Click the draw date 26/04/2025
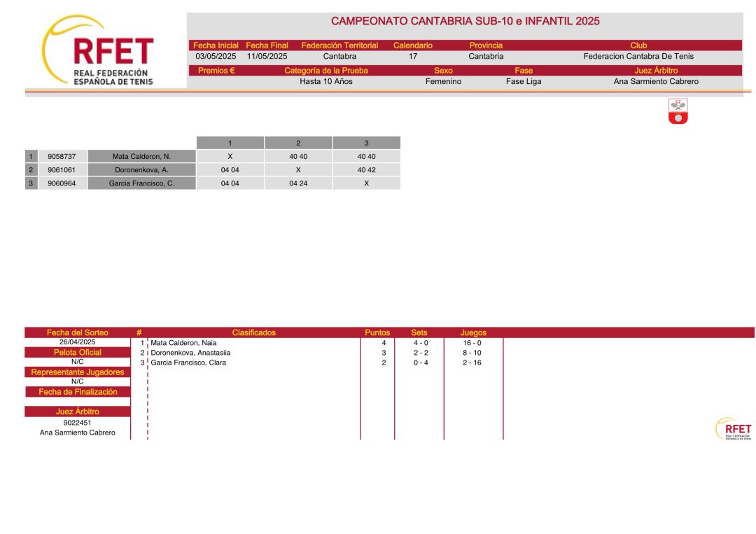The width and height of the screenshot is (756, 534). pyautogui.click(x=77, y=342)
